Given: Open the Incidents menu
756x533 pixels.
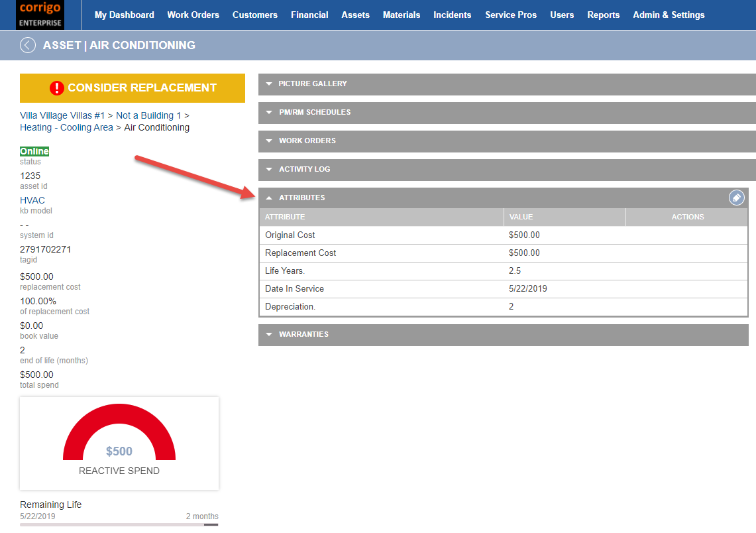Looking at the screenshot, I should tap(452, 15).
